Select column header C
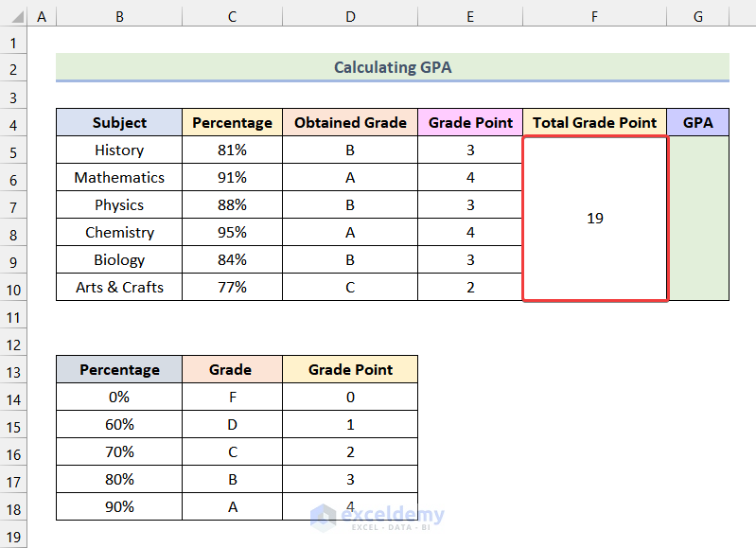 pyautogui.click(x=232, y=17)
